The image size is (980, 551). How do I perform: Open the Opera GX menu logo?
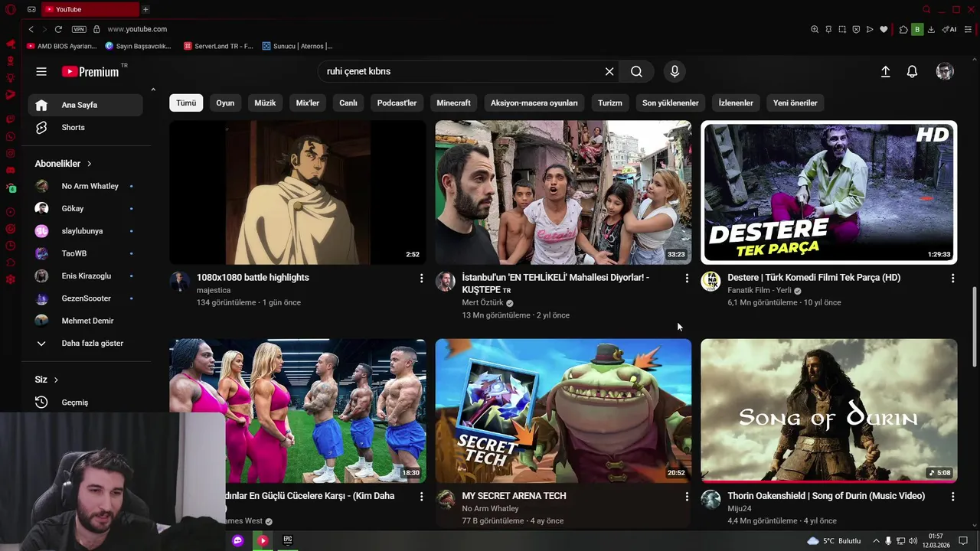coord(11,9)
